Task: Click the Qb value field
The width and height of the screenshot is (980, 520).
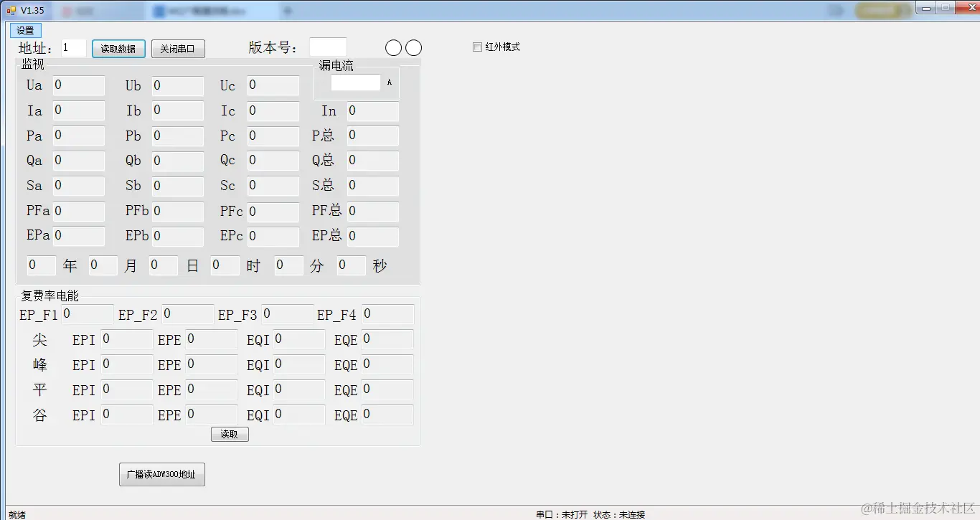Action: [x=178, y=161]
